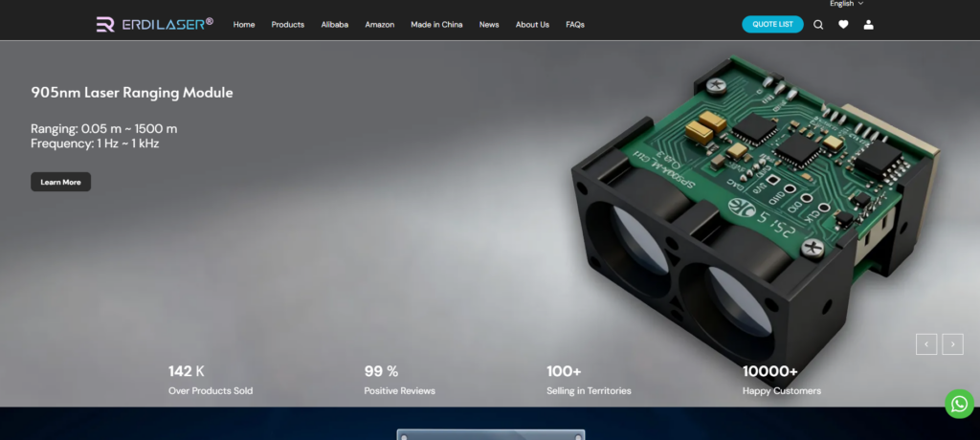This screenshot has width=980, height=440.
Task: Go to the Amazon page
Action: (379, 24)
